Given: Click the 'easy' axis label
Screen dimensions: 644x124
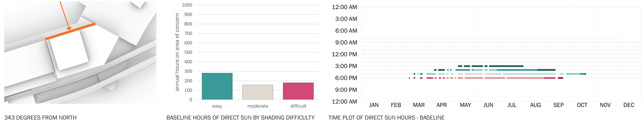Looking at the screenshot, I should pos(217,106).
